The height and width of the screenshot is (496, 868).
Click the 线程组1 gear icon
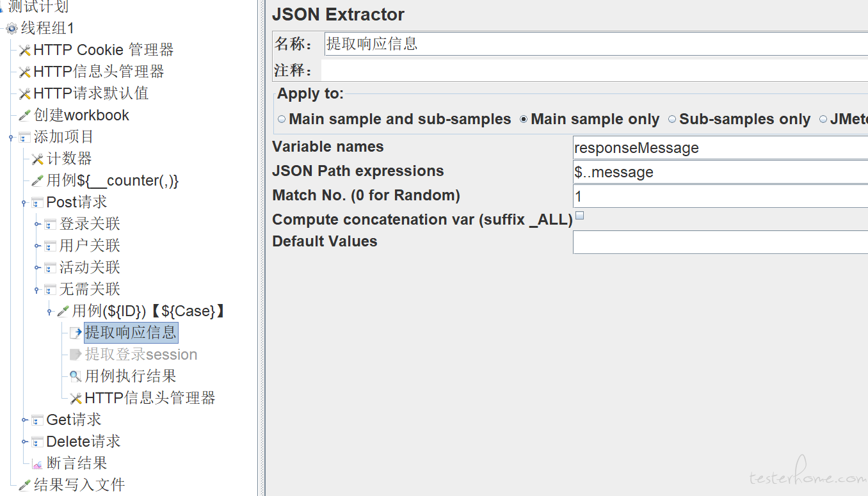[x=12, y=29]
